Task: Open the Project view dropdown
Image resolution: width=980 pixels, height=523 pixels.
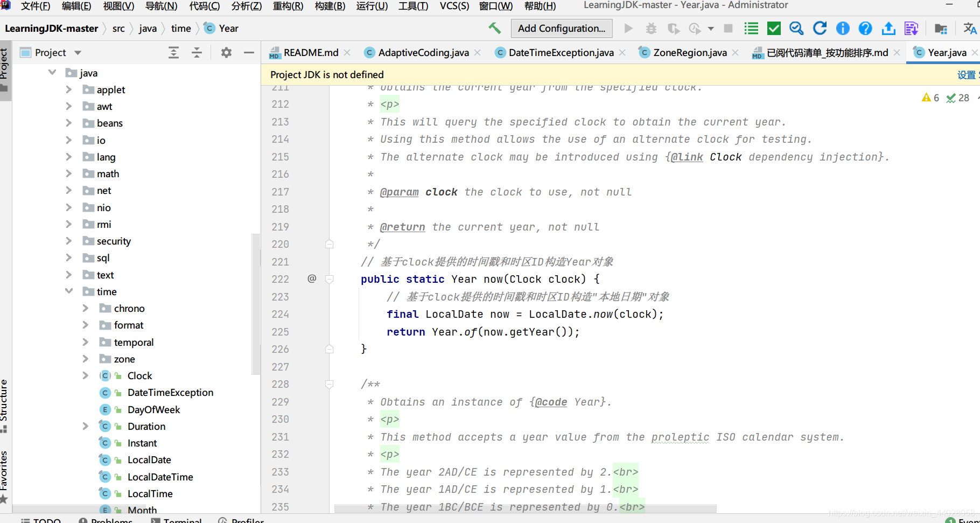Action: [78, 53]
